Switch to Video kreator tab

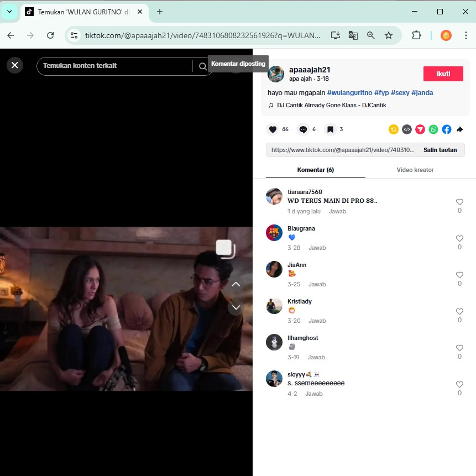click(x=415, y=170)
